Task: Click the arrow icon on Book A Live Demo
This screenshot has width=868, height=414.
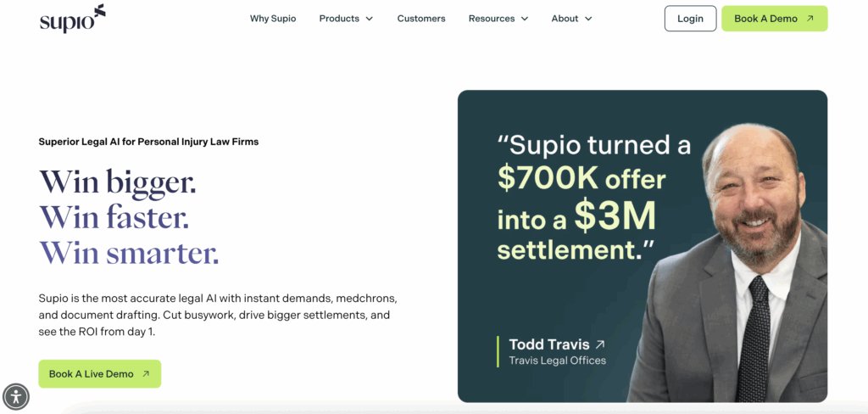Action: coord(146,374)
